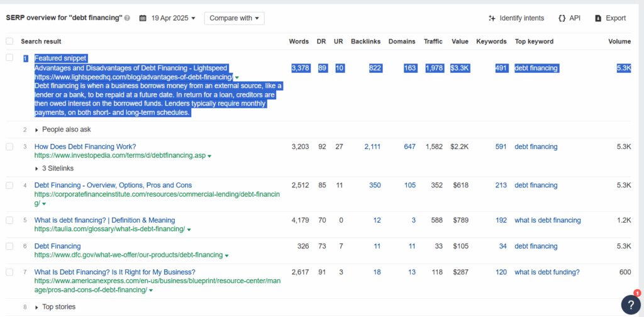This screenshot has height=317, width=644.
Task: Check the Investopedia result checkbox
Action: (9, 147)
